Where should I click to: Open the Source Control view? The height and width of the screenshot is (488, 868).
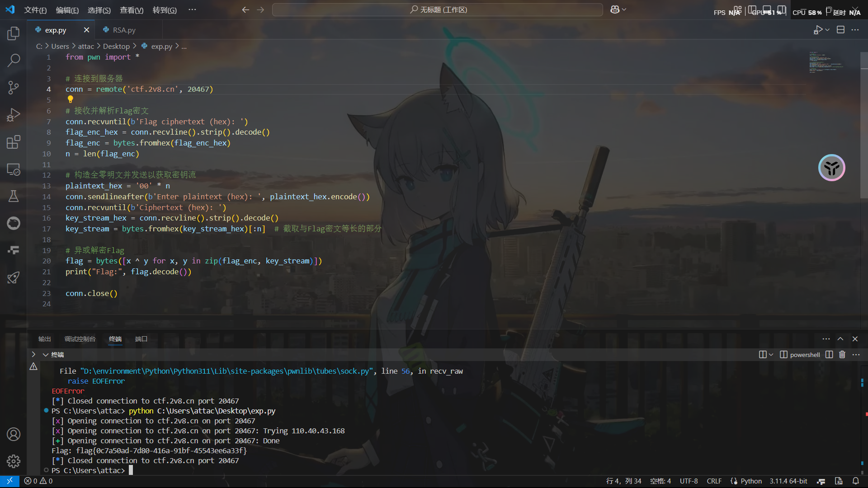14,87
